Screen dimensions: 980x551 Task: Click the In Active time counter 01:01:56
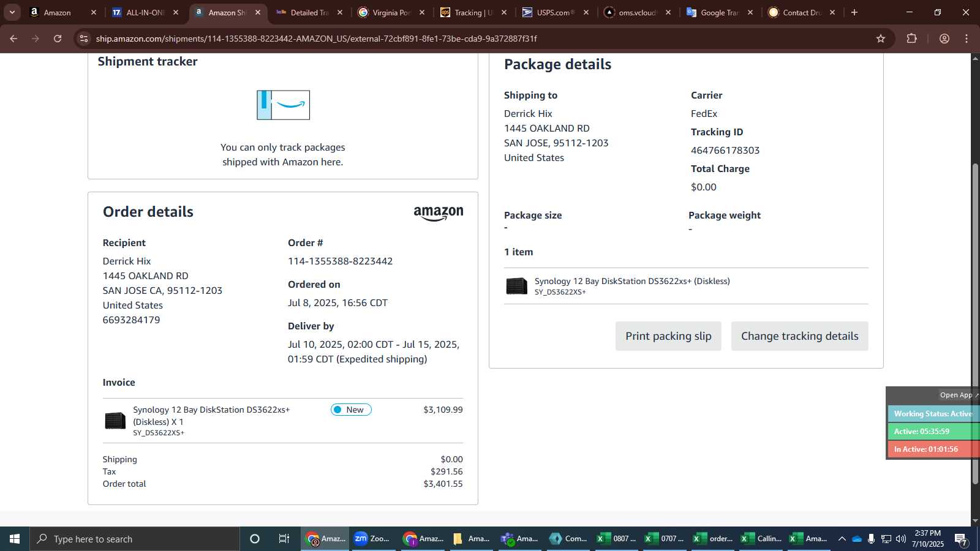933,449
